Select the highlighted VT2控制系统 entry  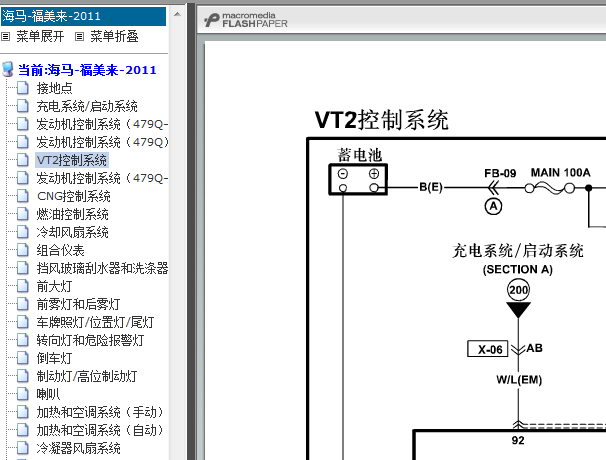[72, 160]
